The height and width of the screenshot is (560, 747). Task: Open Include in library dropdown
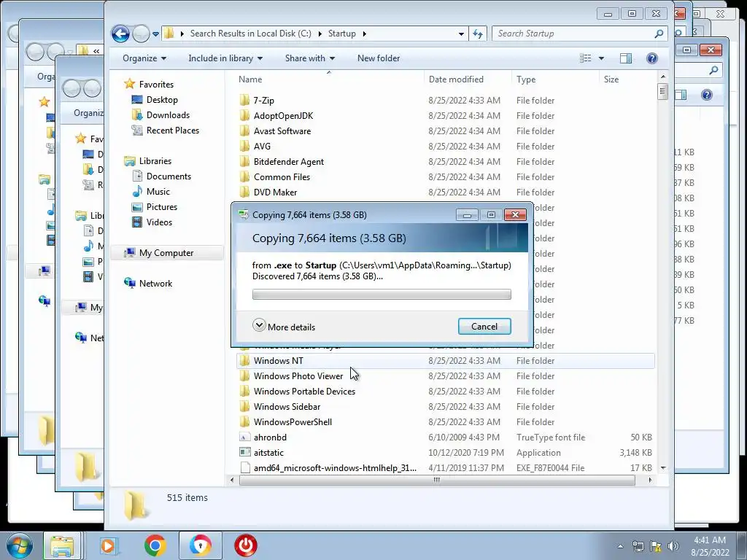pos(225,58)
